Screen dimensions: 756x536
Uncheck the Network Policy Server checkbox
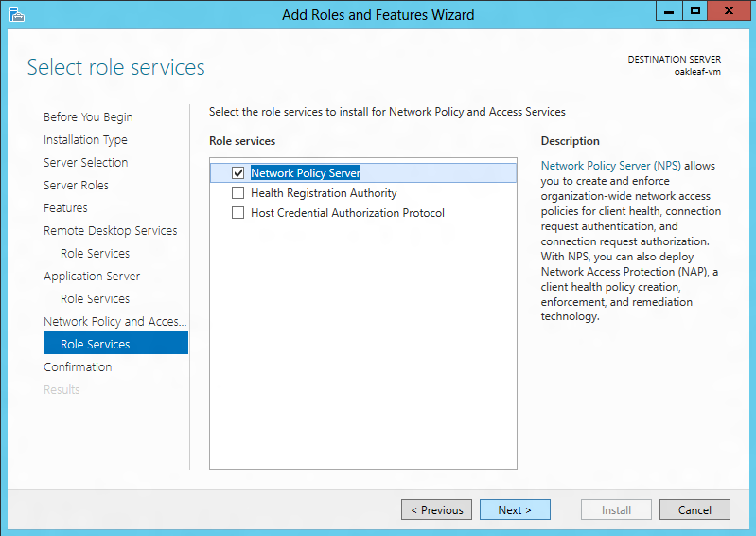(237, 172)
